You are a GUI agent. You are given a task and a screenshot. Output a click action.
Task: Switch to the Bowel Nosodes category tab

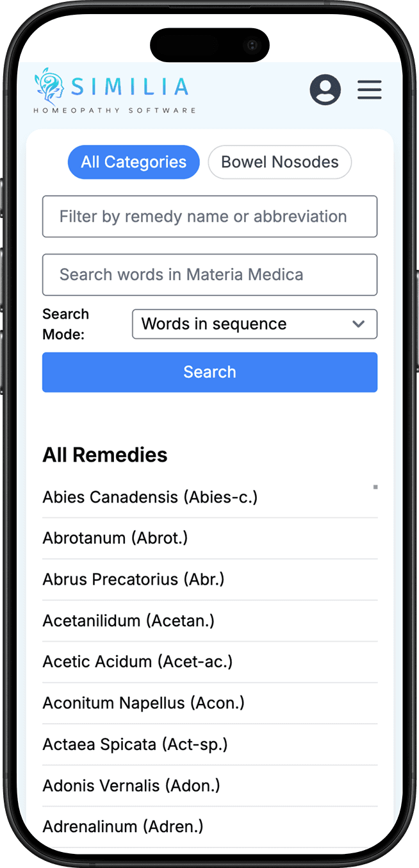[x=279, y=162]
